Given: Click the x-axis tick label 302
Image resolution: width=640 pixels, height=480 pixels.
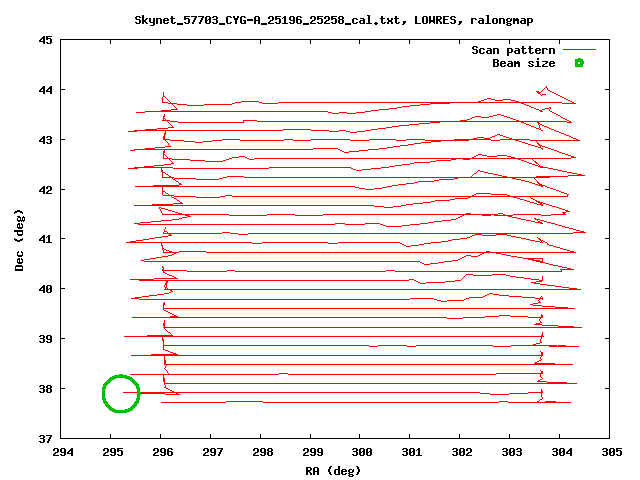Looking at the screenshot, I should (462, 452).
